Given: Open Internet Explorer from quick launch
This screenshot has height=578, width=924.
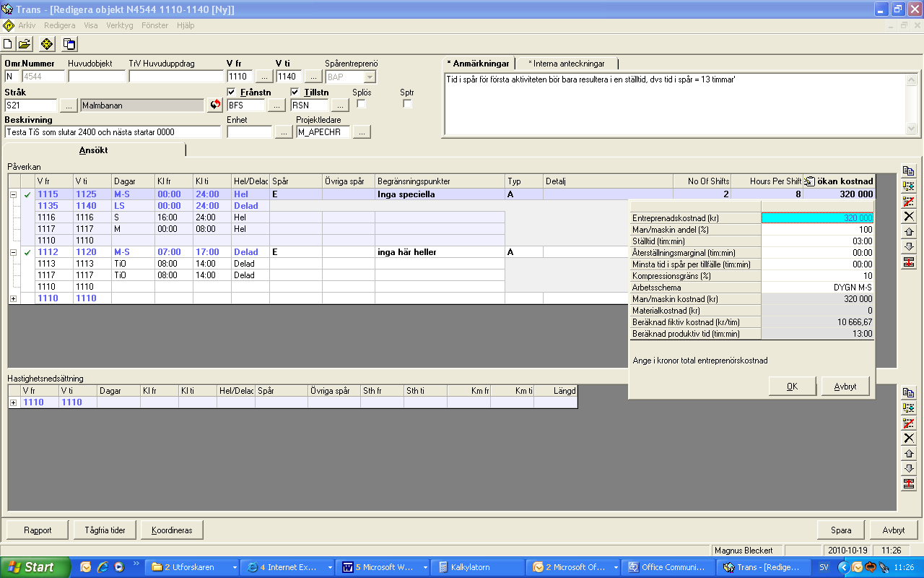Looking at the screenshot, I should pos(103,567).
